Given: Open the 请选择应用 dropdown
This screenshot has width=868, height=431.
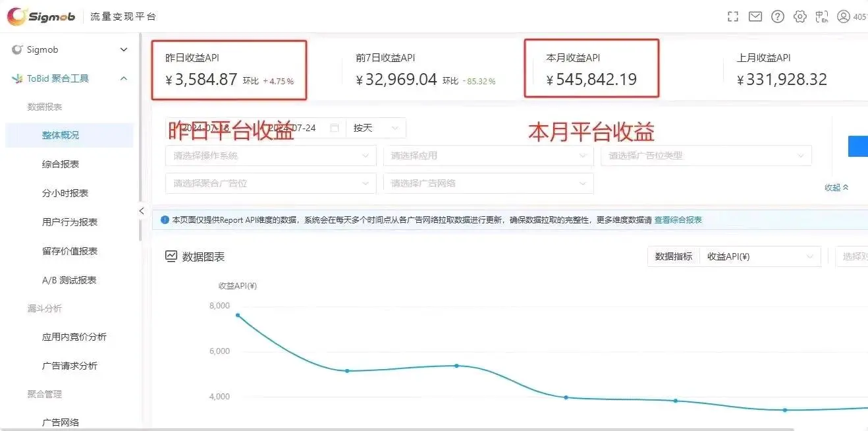Looking at the screenshot, I should coord(488,156).
